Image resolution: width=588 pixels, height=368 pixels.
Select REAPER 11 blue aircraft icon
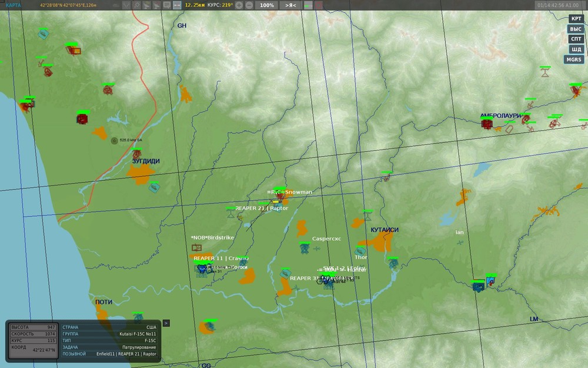202,269
